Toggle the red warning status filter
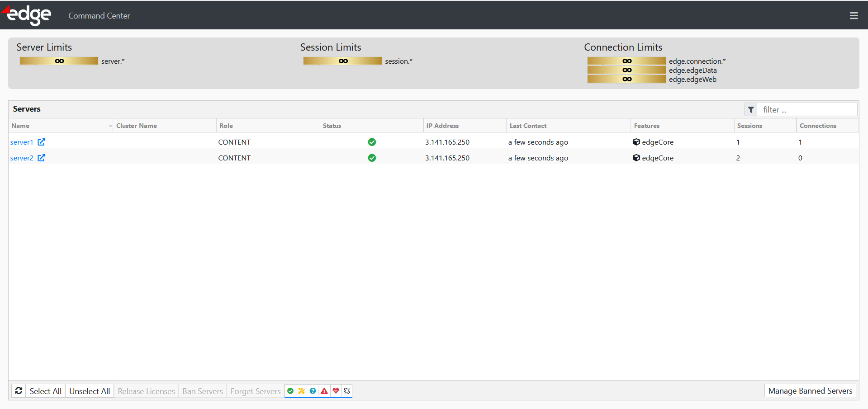 [x=324, y=390]
